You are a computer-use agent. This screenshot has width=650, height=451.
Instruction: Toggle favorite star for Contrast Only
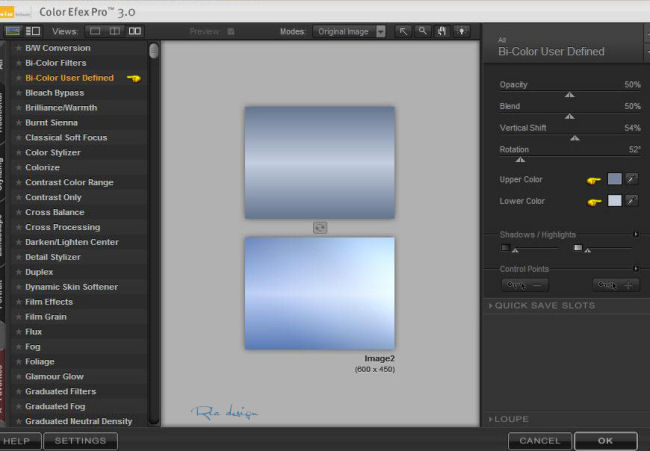click(x=19, y=197)
